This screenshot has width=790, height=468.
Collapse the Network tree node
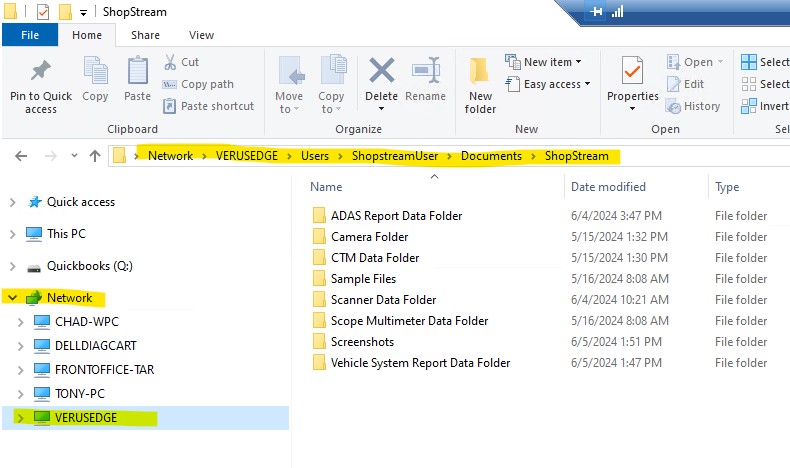12,298
